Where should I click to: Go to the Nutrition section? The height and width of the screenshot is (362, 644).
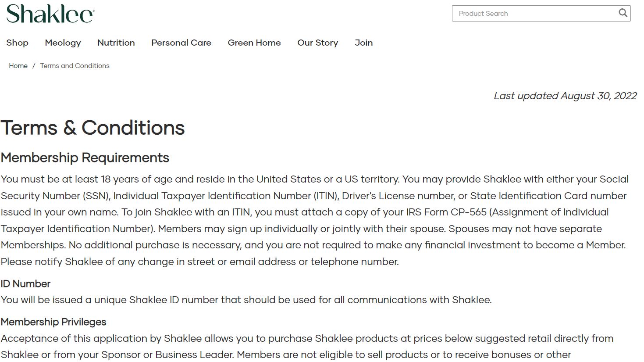(116, 43)
